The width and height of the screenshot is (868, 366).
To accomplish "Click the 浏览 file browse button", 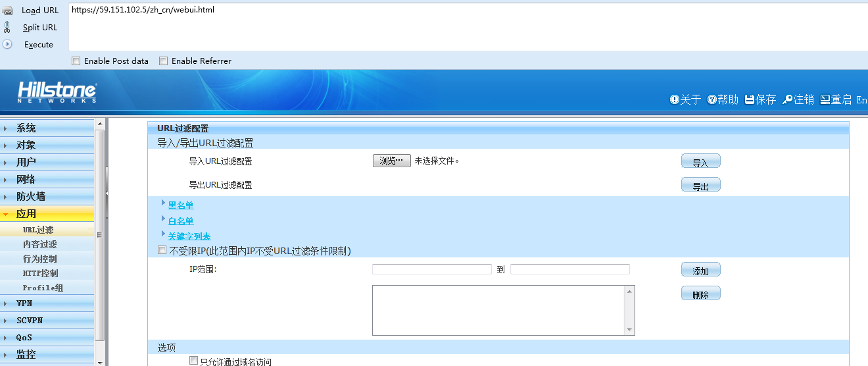I will click(392, 161).
